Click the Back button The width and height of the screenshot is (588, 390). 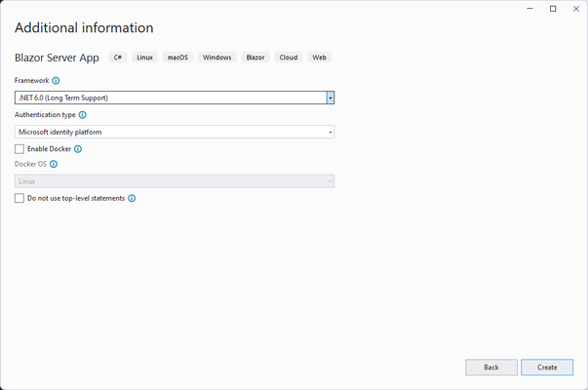coord(491,368)
